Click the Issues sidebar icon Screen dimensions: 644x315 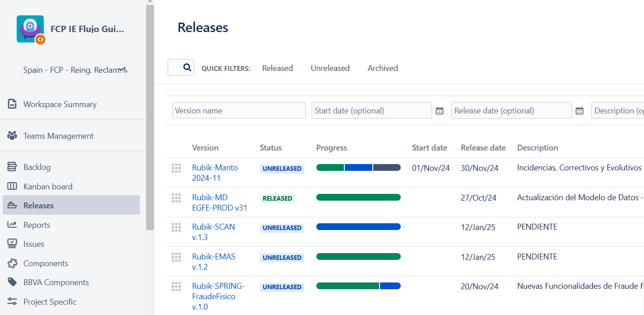pyautogui.click(x=12, y=244)
